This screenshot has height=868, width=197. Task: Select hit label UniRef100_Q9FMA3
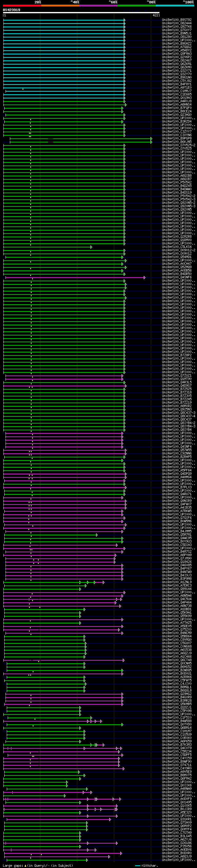point(177,54)
